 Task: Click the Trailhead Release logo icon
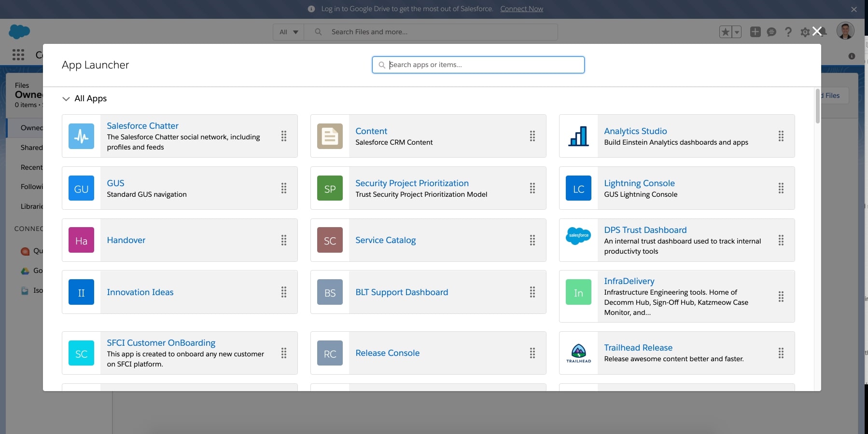[x=578, y=353]
